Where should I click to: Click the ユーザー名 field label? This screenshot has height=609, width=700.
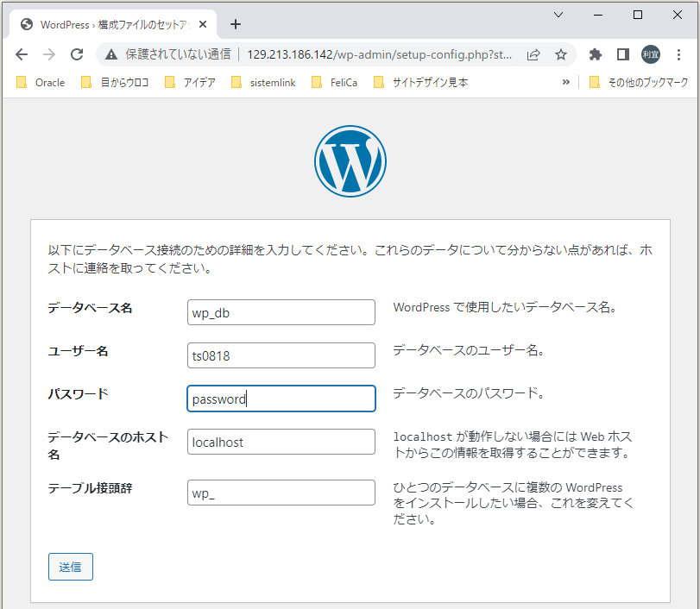79,351
